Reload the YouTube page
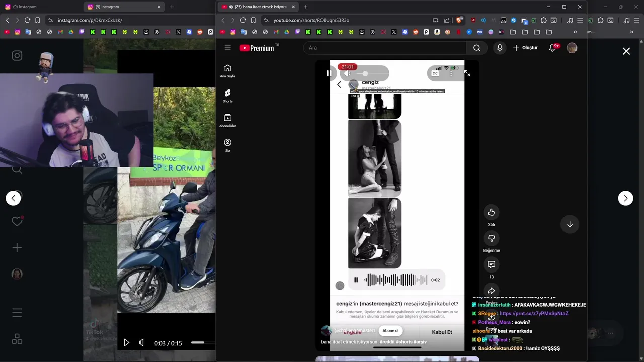The image size is (644, 362). pyautogui.click(x=243, y=20)
